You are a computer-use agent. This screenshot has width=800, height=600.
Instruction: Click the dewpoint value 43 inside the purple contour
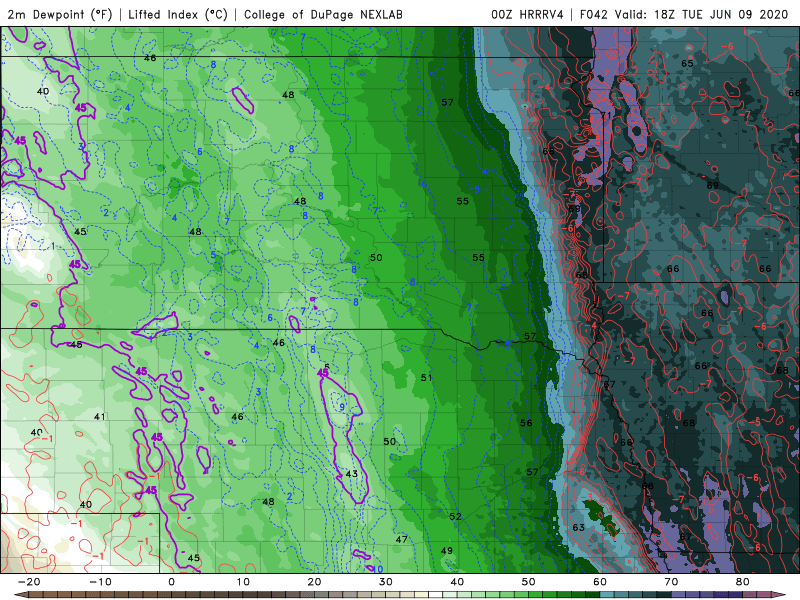[352, 474]
